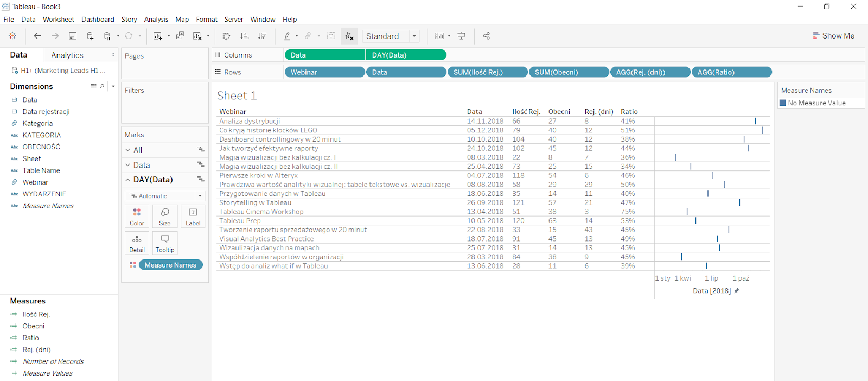Viewport: 868px width, 381px height.
Task: Open the Automatic mark type dropdown
Action: click(x=164, y=196)
